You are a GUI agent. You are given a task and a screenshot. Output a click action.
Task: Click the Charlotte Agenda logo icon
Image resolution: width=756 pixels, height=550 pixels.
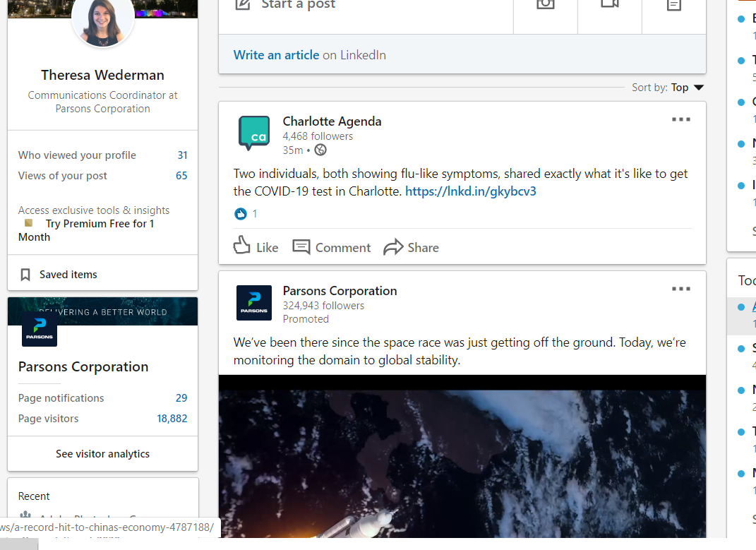[254, 133]
